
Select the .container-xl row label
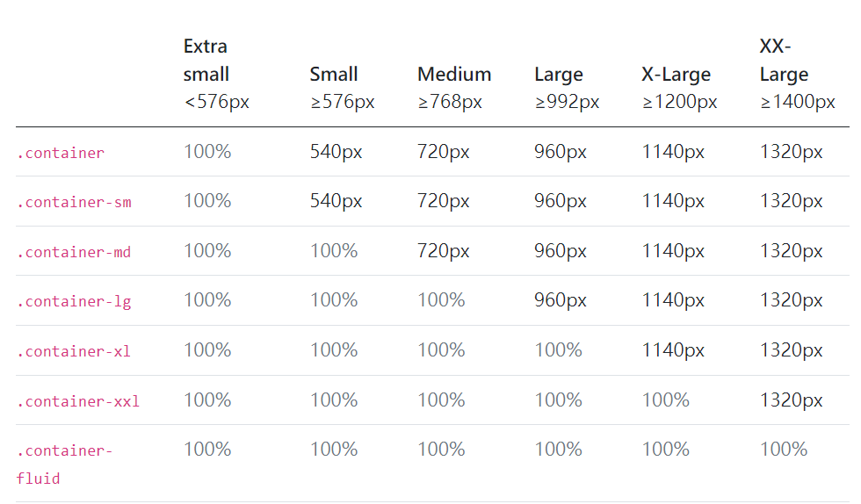[74, 352]
